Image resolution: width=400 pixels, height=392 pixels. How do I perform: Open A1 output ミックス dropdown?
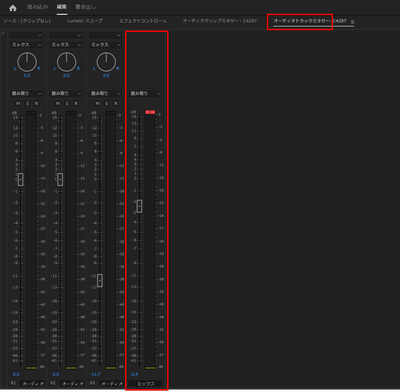click(x=26, y=45)
